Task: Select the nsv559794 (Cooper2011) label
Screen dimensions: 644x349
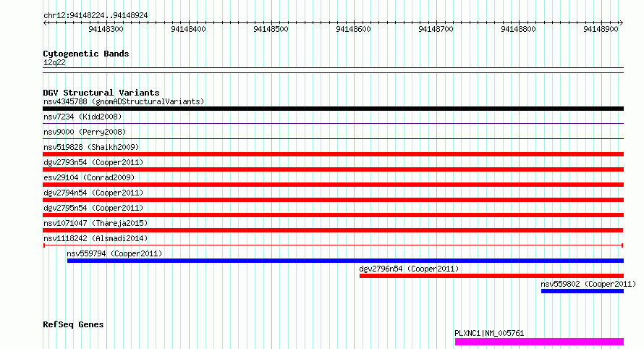Action: (114, 253)
